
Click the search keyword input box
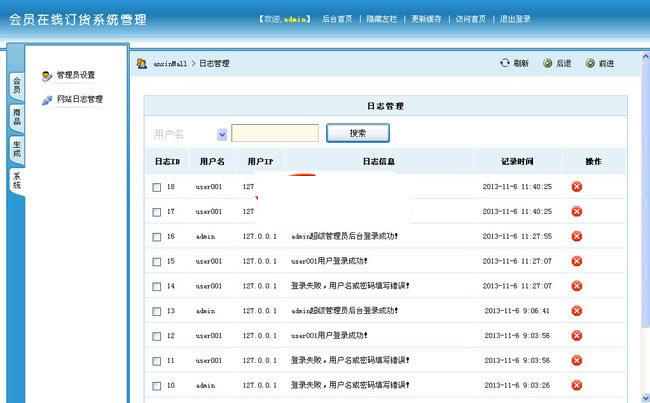tap(275, 133)
